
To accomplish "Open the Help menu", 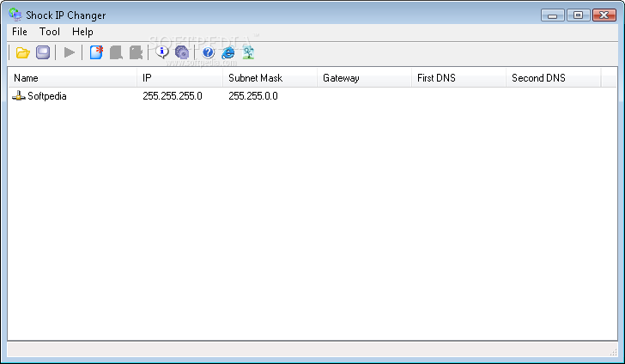I will click(x=82, y=32).
